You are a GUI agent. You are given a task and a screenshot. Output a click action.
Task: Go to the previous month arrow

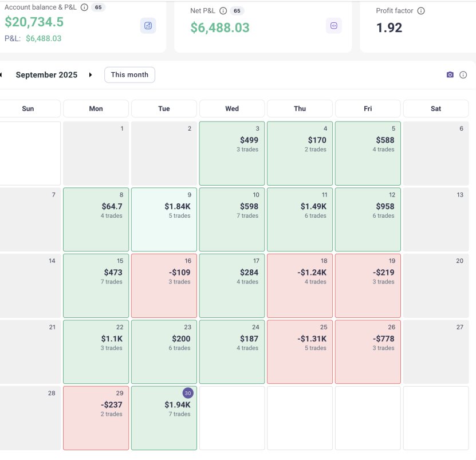tap(3, 74)
